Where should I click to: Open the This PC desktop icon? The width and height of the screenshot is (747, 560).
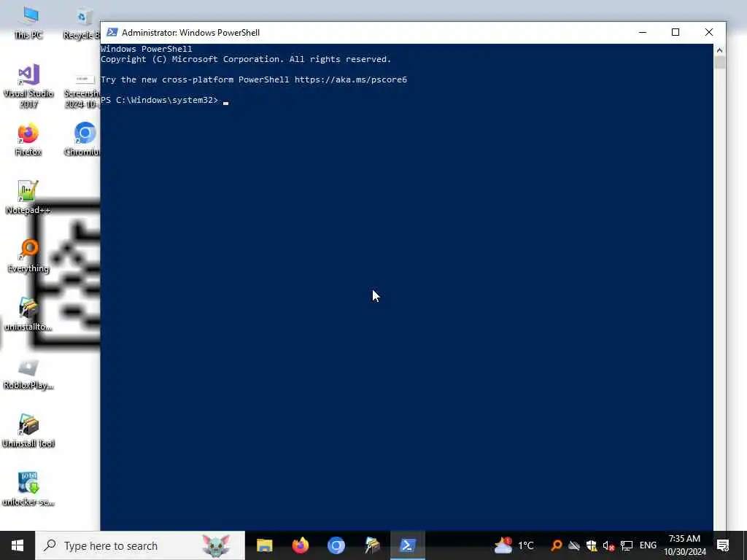tap(28, 23)
